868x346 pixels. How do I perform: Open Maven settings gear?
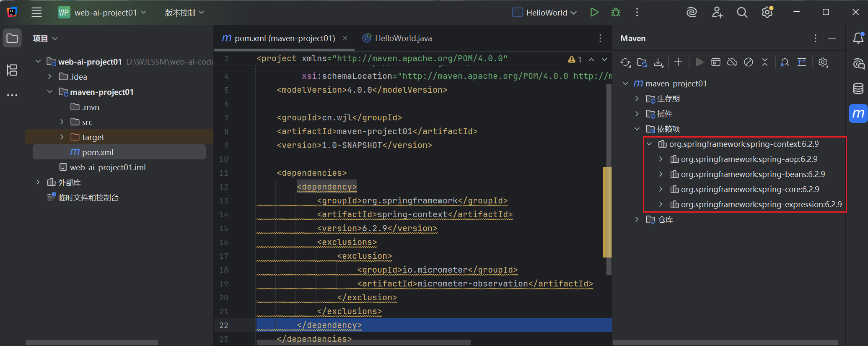[x=823, y=62]
